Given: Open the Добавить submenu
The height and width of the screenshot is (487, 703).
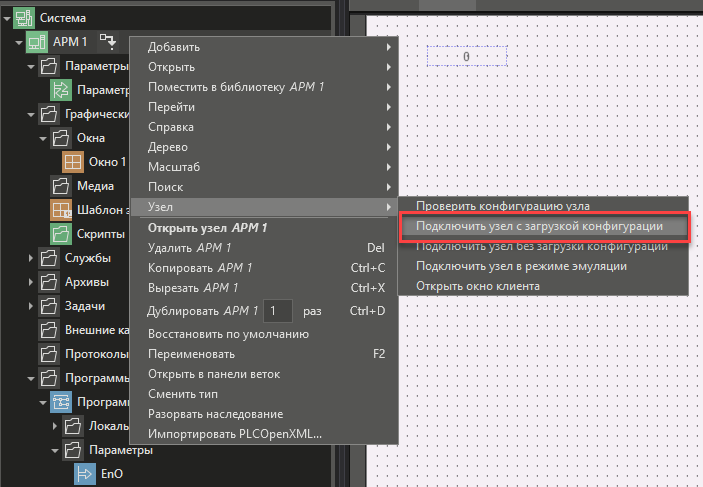Looking at the screenshot, I should 264,47.
